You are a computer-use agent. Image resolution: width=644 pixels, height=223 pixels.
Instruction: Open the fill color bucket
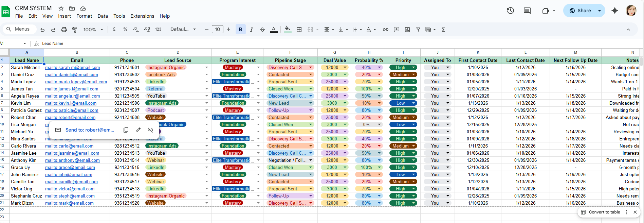point(288,29)
